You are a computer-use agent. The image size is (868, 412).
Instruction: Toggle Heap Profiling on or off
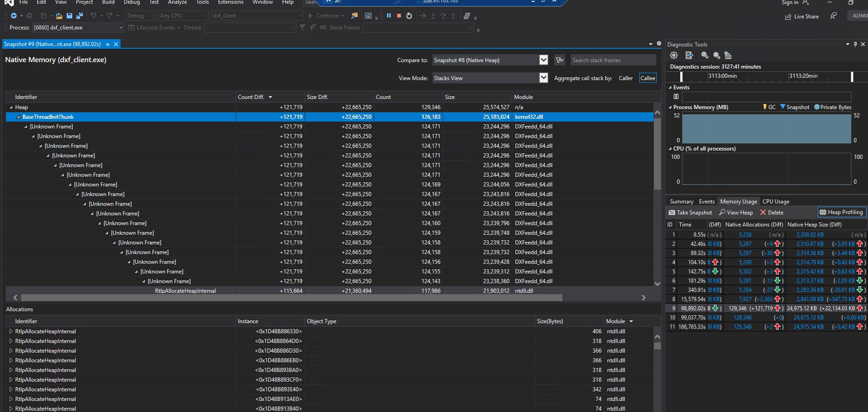tap(841, 212)
